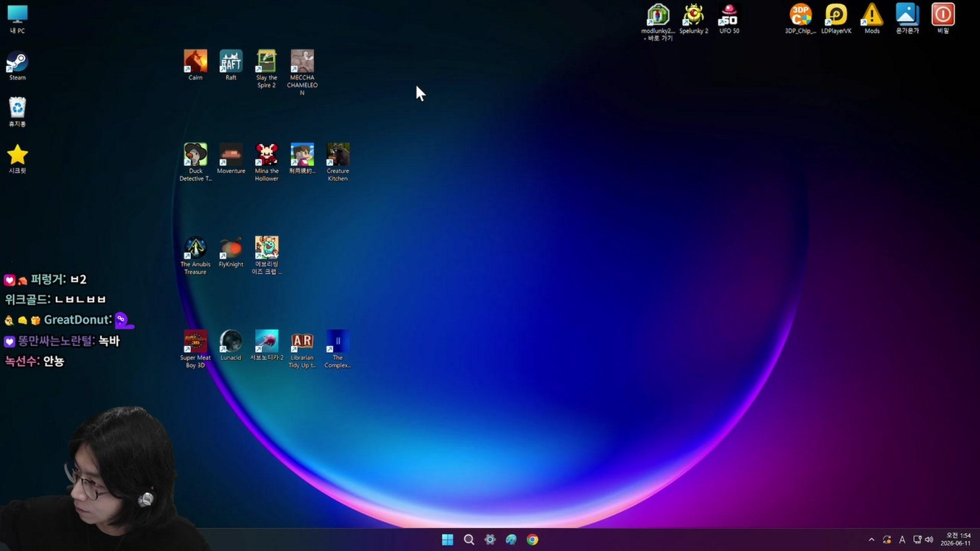Open the network status tray icon

917,539
